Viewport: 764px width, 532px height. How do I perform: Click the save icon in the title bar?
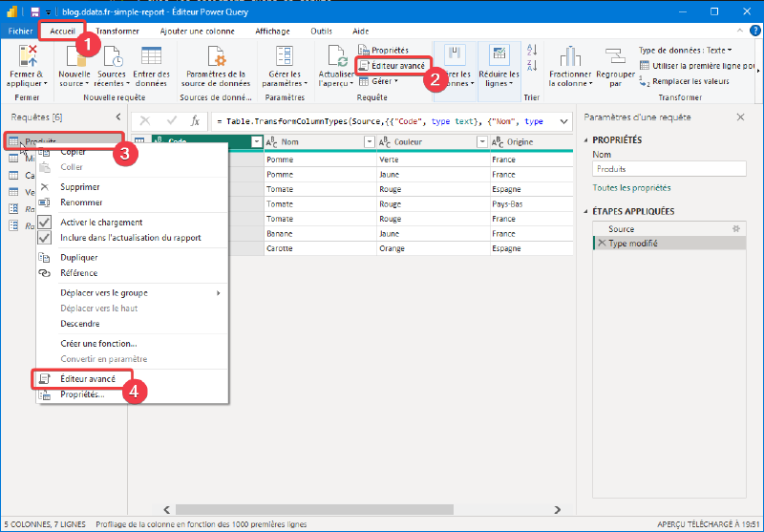tap(35, 11)
